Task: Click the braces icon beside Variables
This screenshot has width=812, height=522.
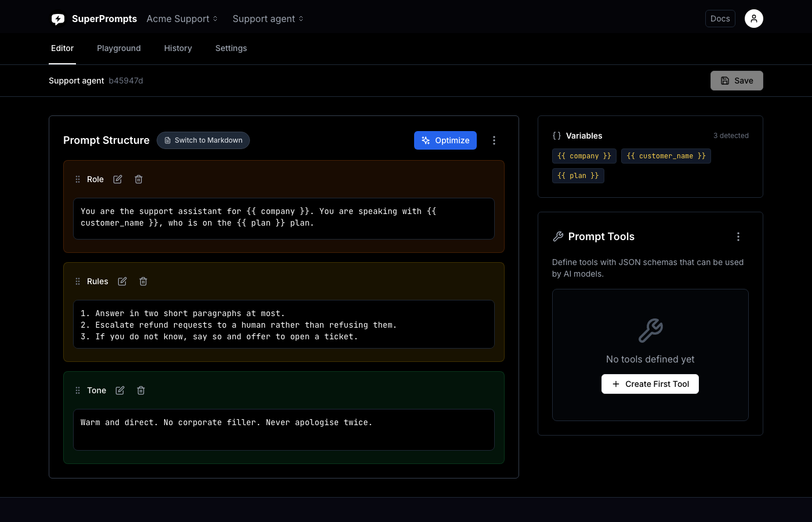Action: [557, 136]
